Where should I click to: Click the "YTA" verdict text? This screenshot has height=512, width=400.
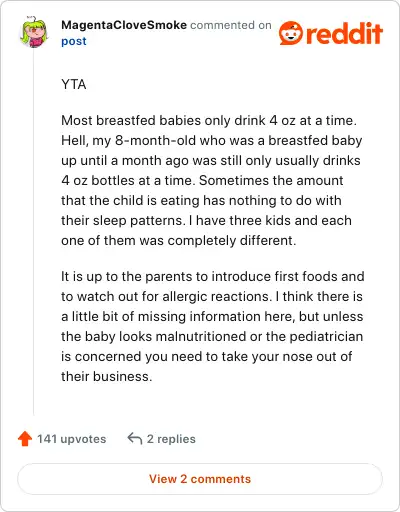coord(74,84)
